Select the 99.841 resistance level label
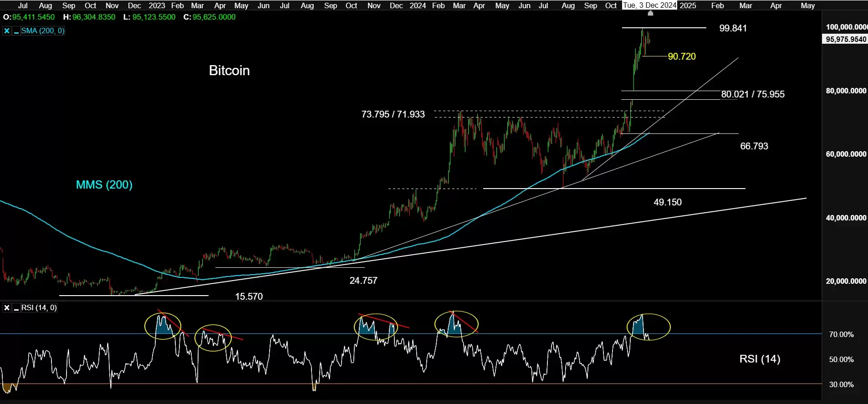Screen dimensions: 868x404 click(733, 28)
